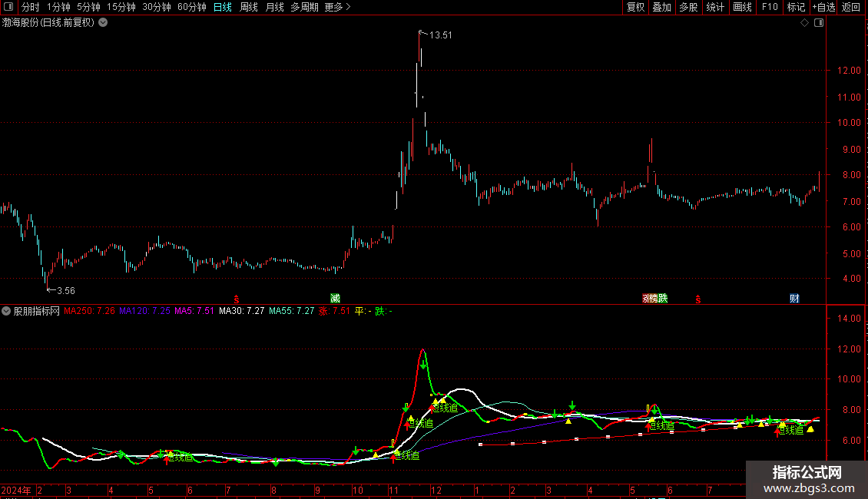Image resolution: width=868 pixels, height=499 pixels.
Task: Expand dropdown next to 渤海股份(日线.前复权)
Action: pyautogui.click(x=103, y=23)
